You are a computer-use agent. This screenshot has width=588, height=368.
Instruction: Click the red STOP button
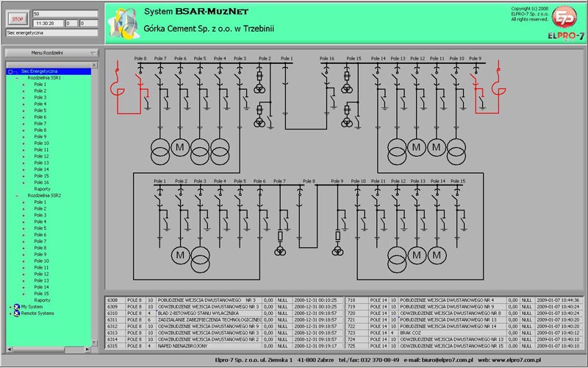pos(18,19)
